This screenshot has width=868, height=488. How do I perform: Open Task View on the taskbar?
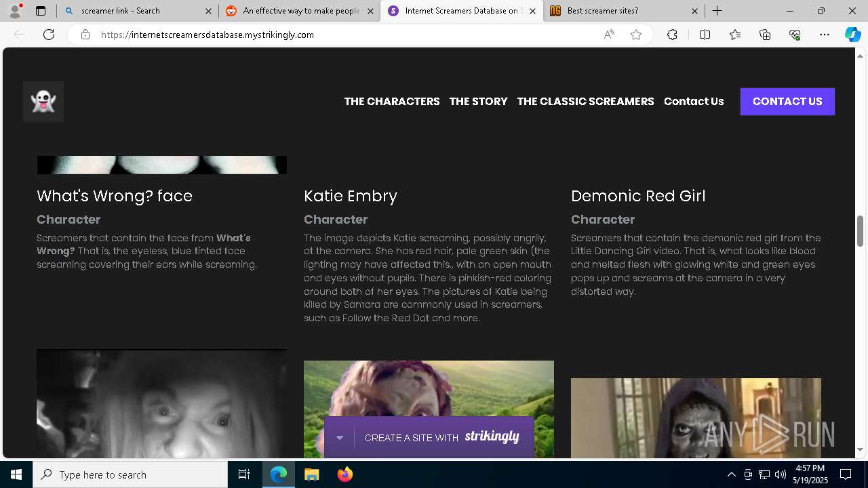pos(244,474)
